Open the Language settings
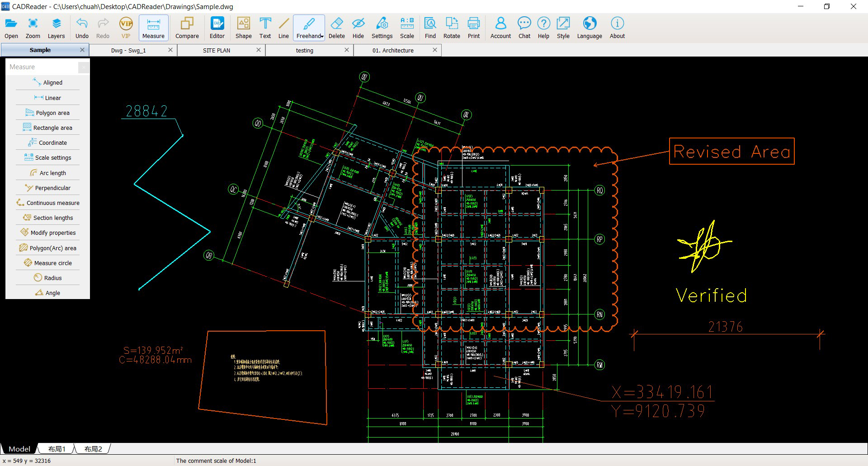 pyautogui.click(x=589, y=27)
